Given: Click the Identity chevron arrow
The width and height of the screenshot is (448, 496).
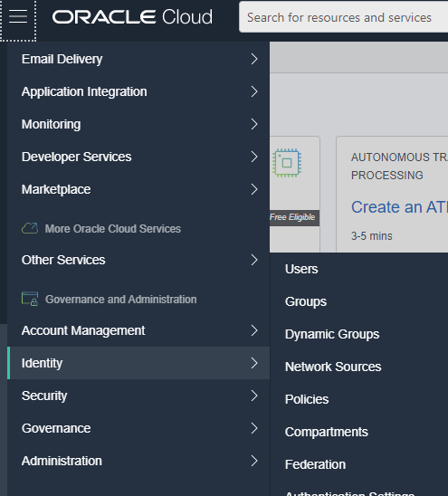Looking at the screenshot, I should (254, 363).
